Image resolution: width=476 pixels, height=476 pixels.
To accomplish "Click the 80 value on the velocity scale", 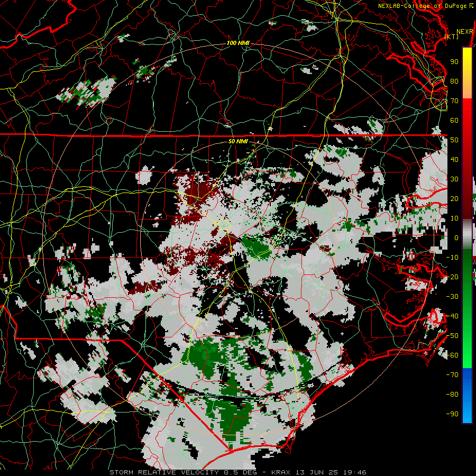I will (x=454, y=81).
